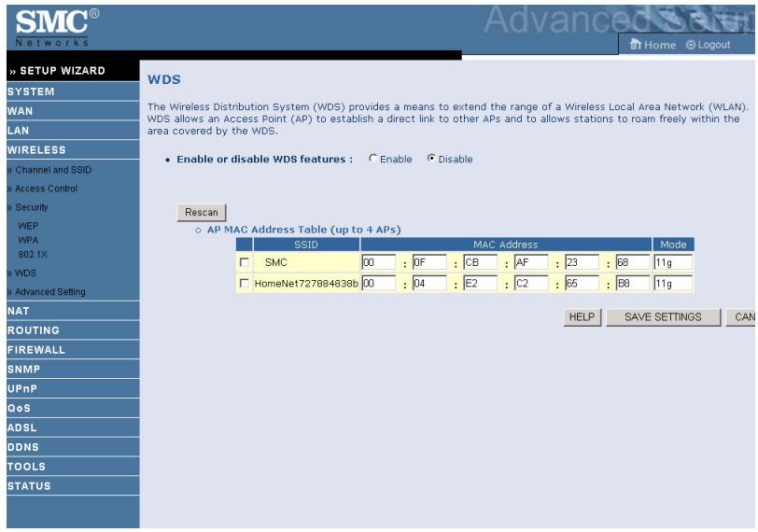Open the WIRELESS menu
This screenshot has width=758, height=532.
pos(73,149)
